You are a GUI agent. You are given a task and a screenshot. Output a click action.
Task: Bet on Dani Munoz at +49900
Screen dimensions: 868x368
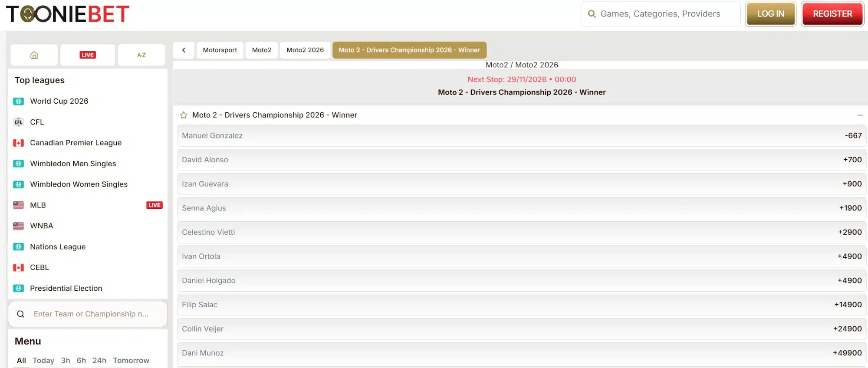[522, 353]
